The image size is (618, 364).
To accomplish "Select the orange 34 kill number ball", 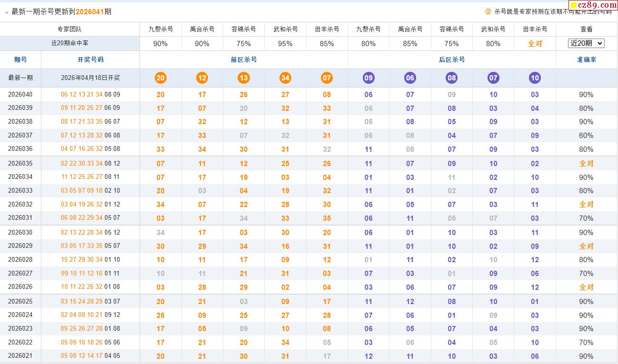I will coord(285,78).
